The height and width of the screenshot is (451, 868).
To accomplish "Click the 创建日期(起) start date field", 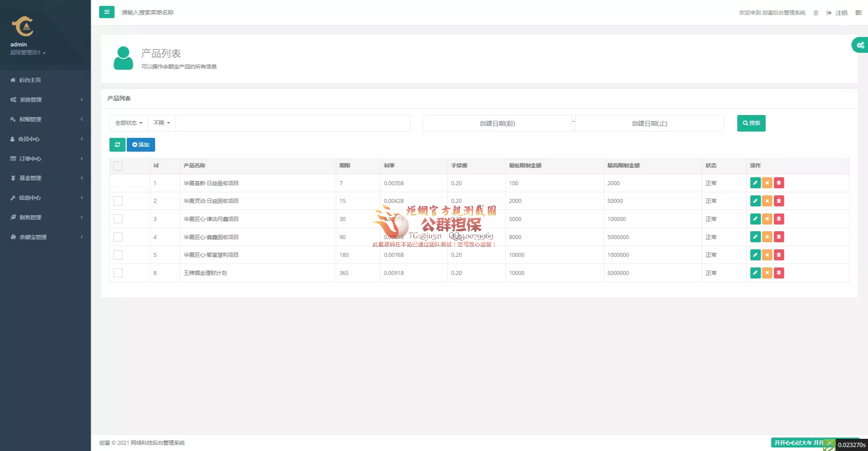I will point(497,124).
